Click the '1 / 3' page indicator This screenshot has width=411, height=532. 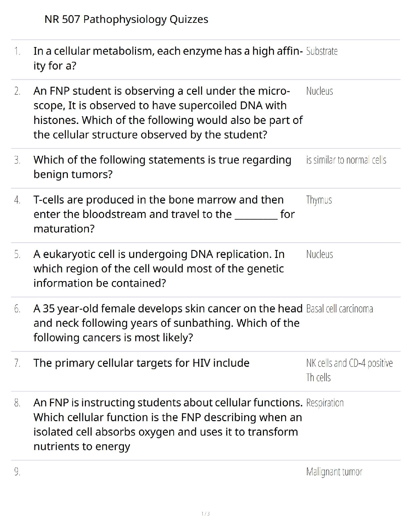point(205,514)
